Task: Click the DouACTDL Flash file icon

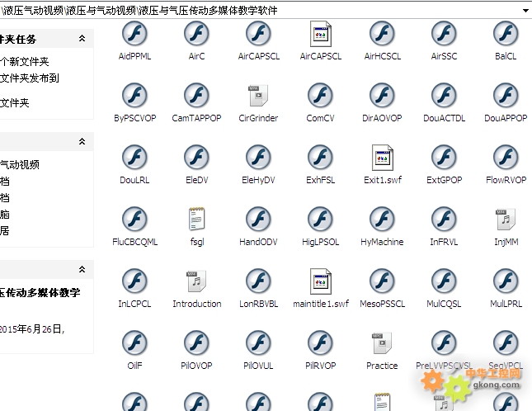Action: point(444,96)
